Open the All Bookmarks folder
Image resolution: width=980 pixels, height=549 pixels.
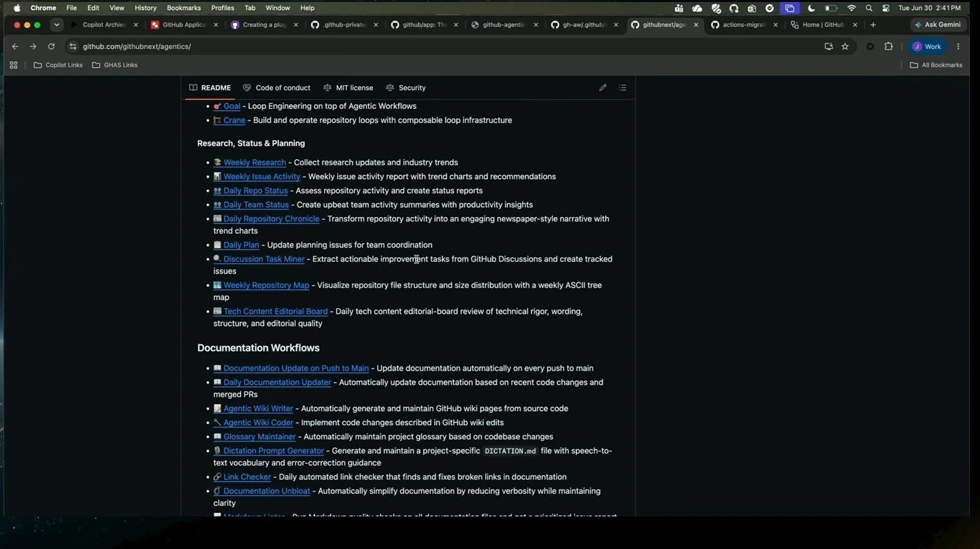[936, 65]
